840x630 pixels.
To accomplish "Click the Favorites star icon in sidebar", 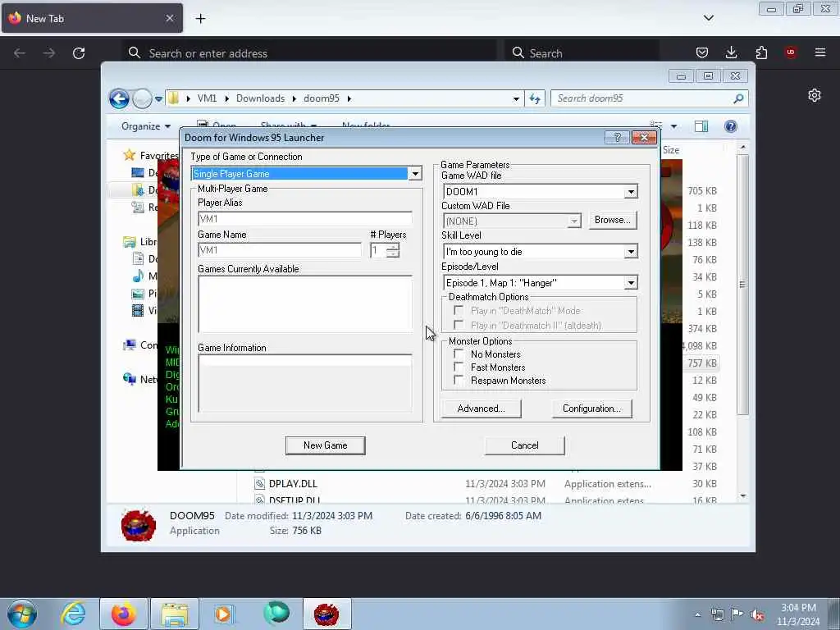I will pyautogui.click(x=129, y=155).
